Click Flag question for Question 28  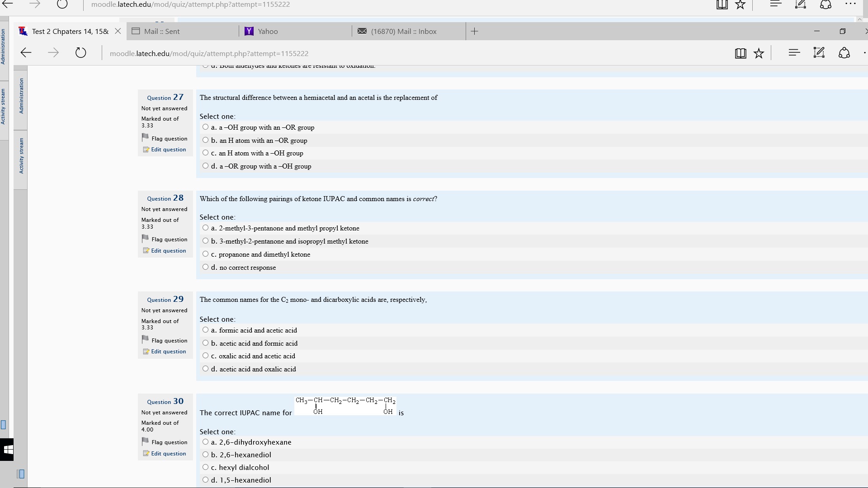click(x=170, y=239)
